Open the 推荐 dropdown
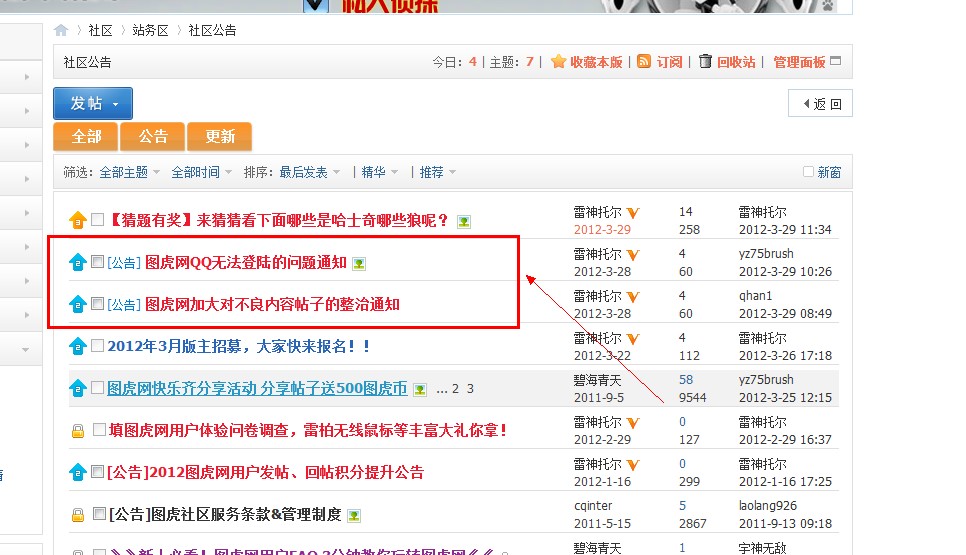966x555 pixels. coord(437,172)
